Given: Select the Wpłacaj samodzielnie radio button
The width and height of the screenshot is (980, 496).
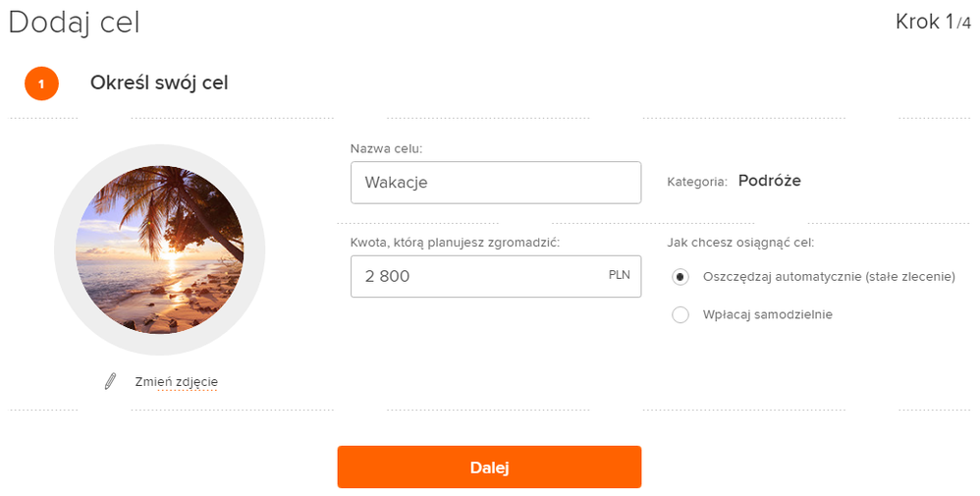Looking at the screenshot, I should click(x=681, y=314).
